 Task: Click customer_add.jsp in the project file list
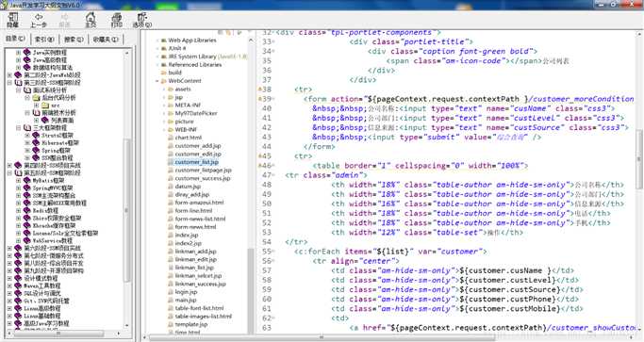[x=198, y=146]
